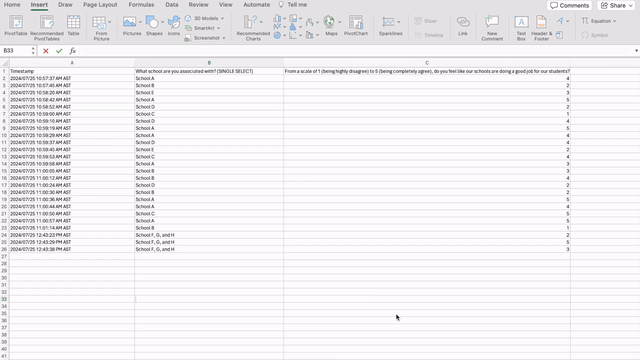Image resolution: width=640 pixels, height=360 pixels.
Task: Click the Name Box showing B33
Action: click(16, 51)
